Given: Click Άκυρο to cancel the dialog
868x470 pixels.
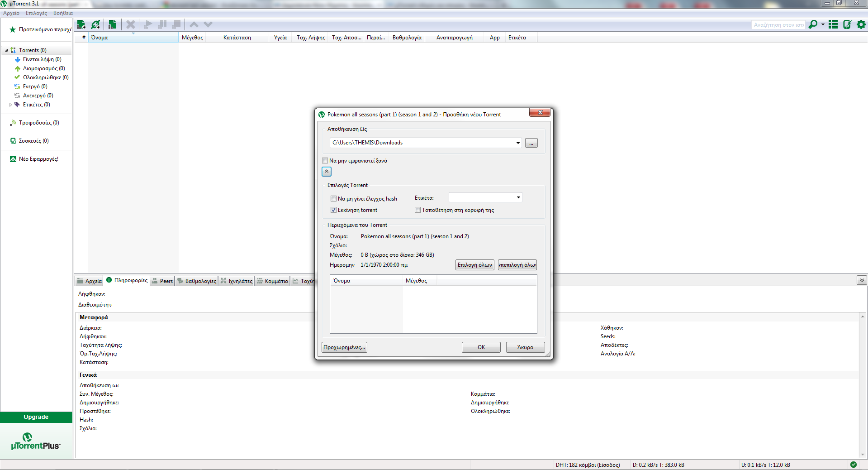Looking at the screenshot, I should (x=525, y=347).
